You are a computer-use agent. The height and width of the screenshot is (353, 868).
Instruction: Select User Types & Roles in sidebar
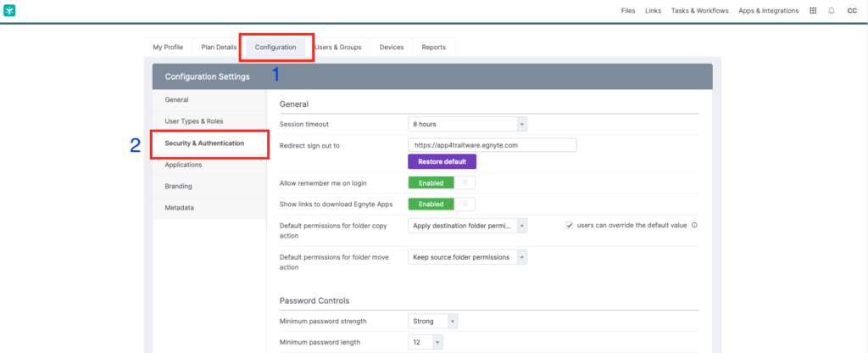click(x=209, y=120)
